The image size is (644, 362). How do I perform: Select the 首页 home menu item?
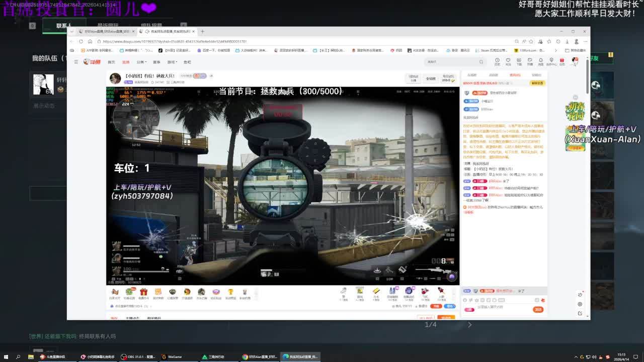(111, 62)
